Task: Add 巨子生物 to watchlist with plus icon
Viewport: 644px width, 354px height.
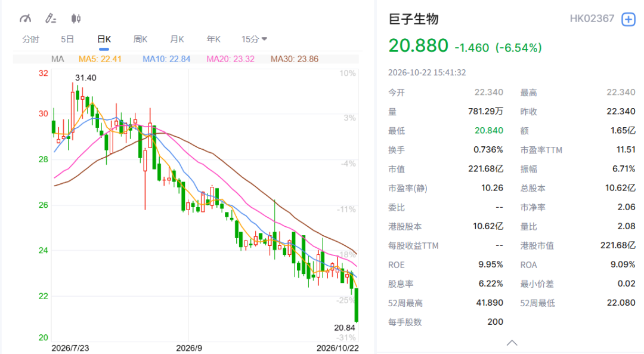Action: pyautogui.click(x=628, y=19)
